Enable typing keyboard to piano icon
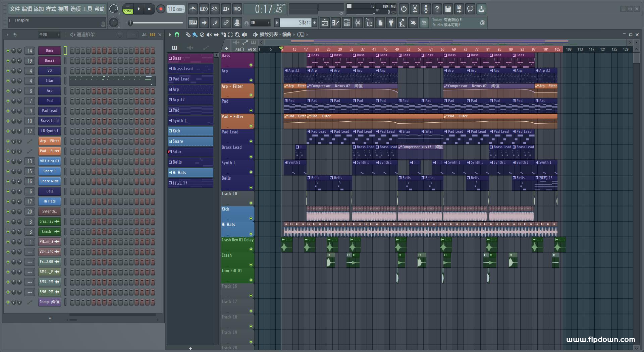 pyautogui.click(x=193, y=23)
